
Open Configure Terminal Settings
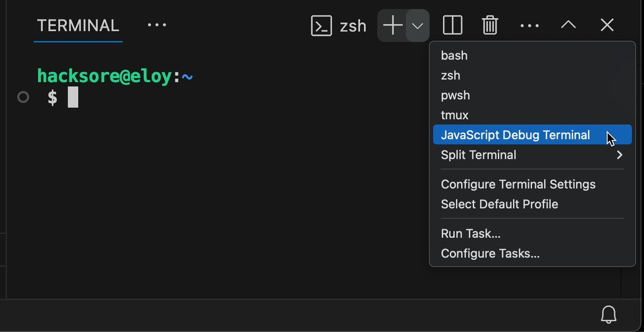(518, 185)
